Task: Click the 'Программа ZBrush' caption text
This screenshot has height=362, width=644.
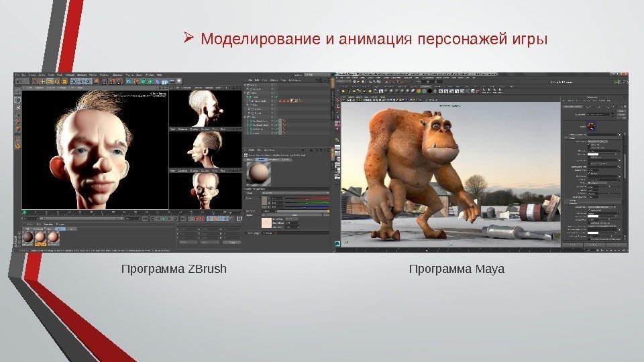Action: coord(174,269)
